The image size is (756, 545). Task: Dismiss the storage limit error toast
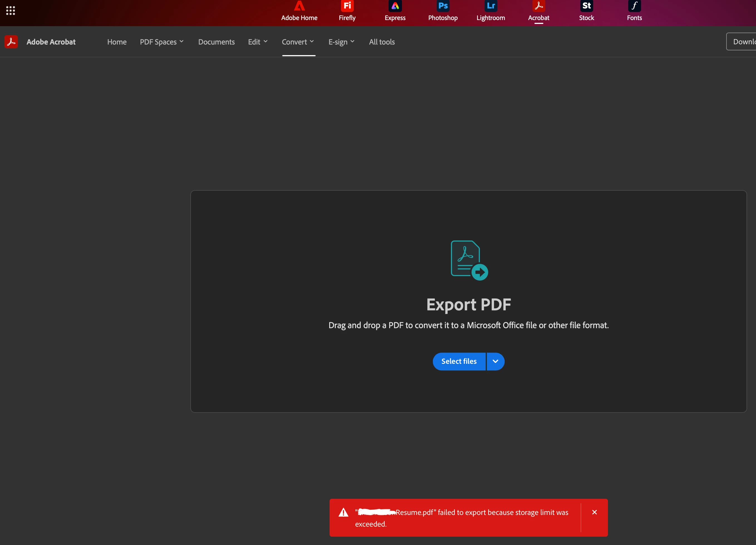594,512
